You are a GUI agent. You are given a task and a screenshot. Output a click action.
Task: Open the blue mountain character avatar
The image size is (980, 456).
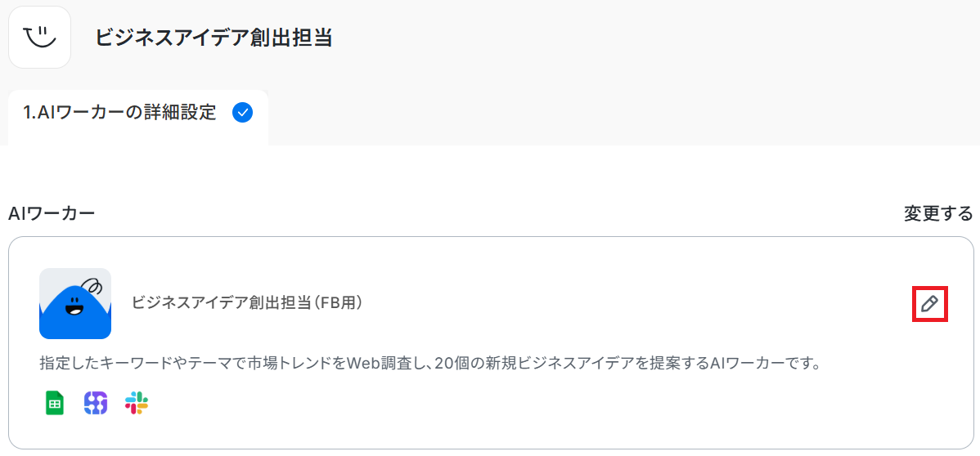tap(75, 303)
